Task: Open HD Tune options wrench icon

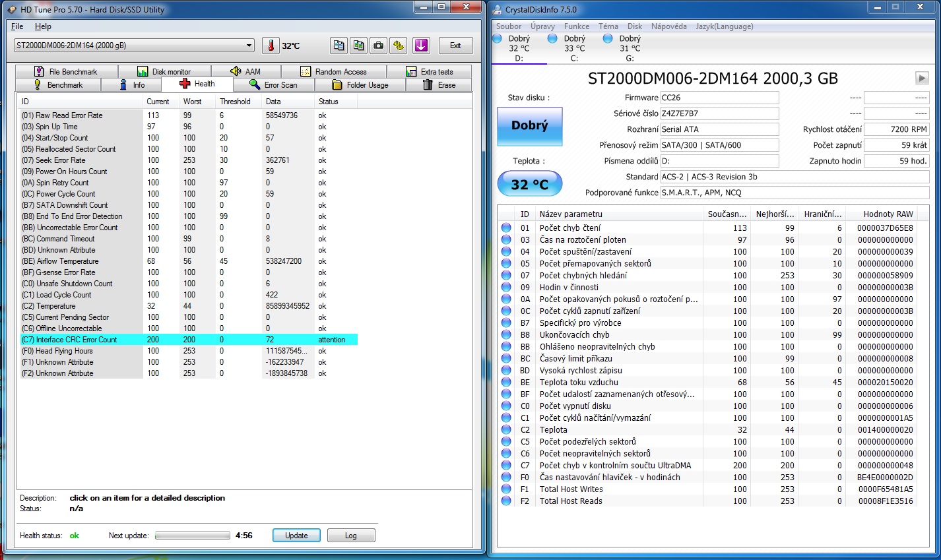Action: tap(399, 46)
